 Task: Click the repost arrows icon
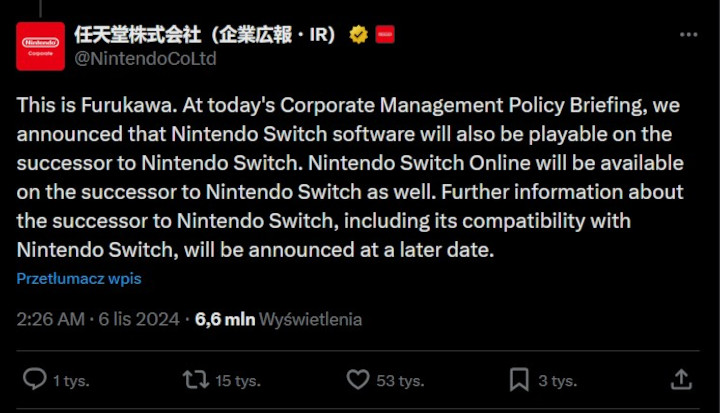coord(194,380)
